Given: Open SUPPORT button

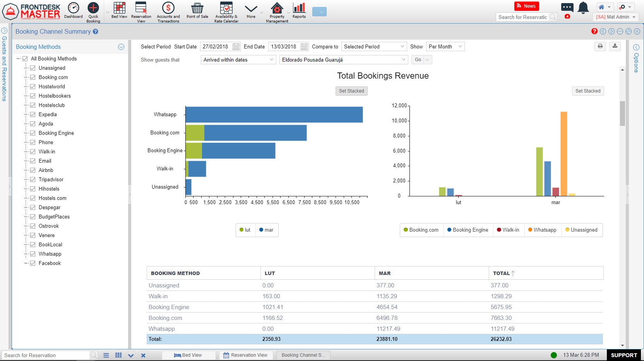Looking at the screenshot, I should [x=624, y=355].
